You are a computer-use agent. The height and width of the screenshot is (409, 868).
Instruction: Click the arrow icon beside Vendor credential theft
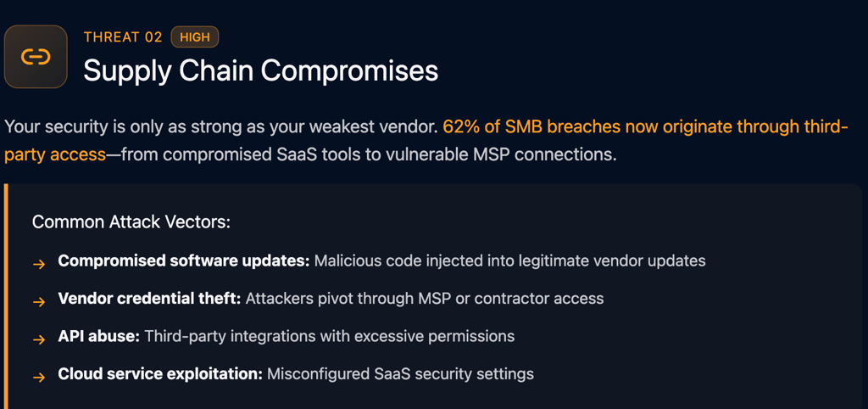click(39, 301)
